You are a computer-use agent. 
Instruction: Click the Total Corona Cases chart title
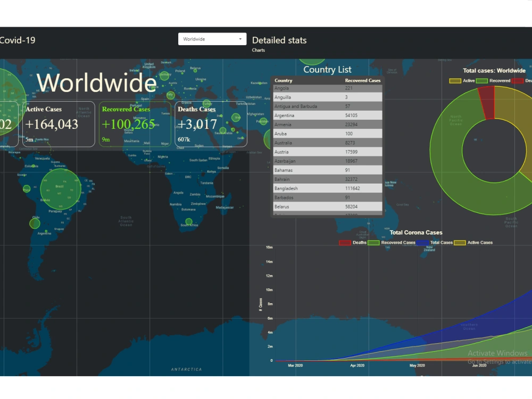(416, 232)
